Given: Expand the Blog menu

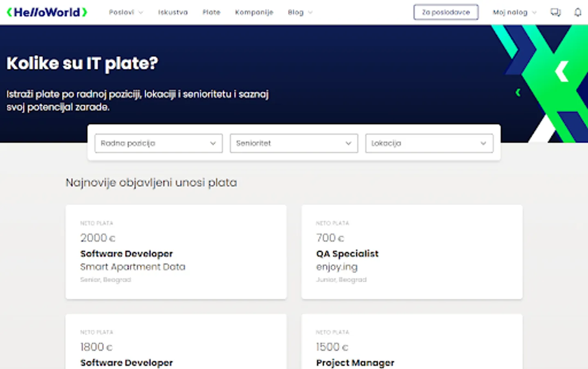Looking at the screenshot, I should 300,12.
